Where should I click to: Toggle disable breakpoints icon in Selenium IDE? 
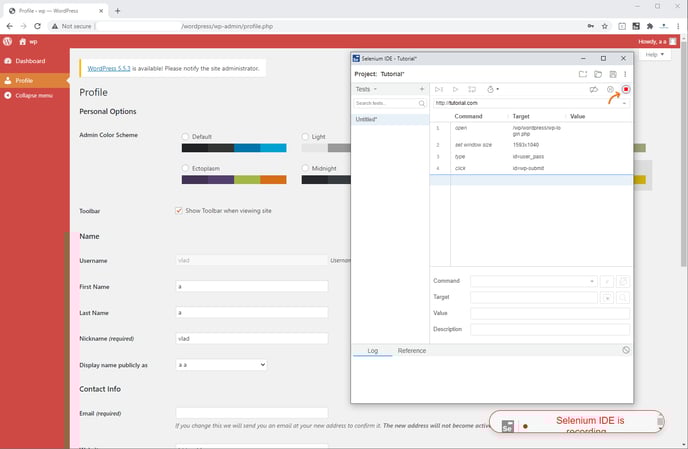pyautogui.click(x=594, y=90)
